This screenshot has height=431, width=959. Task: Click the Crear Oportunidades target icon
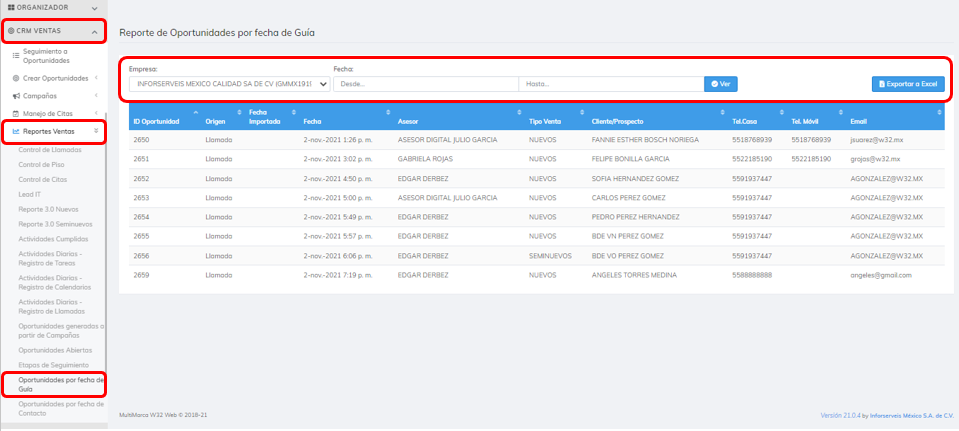pyautogui.click(x=16, y=78)
